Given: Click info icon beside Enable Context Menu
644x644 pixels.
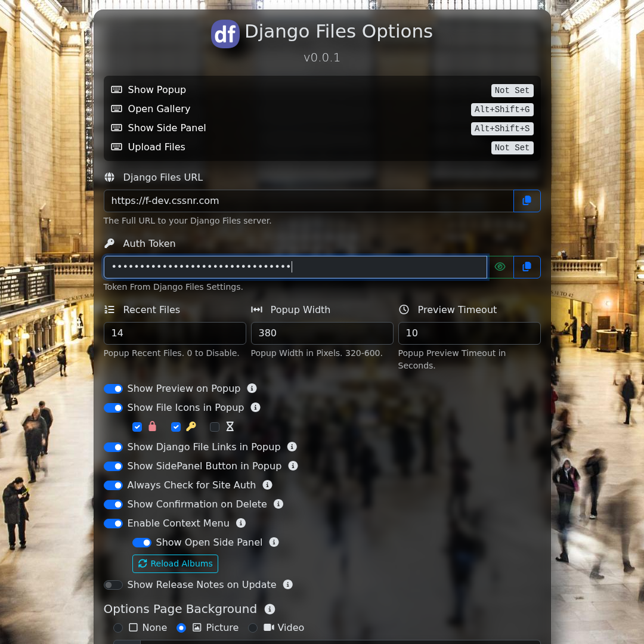Looking at the screenshot, I should pyautogui.click(x=241, y=523).
